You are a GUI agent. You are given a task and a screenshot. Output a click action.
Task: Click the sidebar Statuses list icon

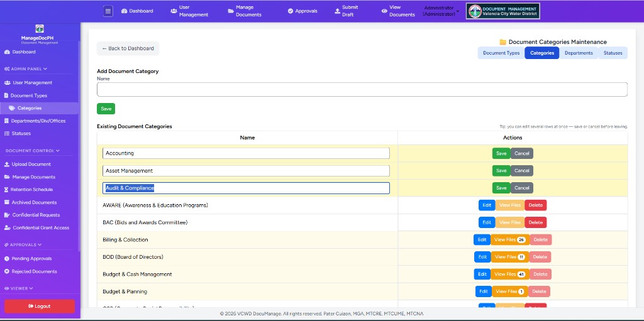[x=6, y=134]
